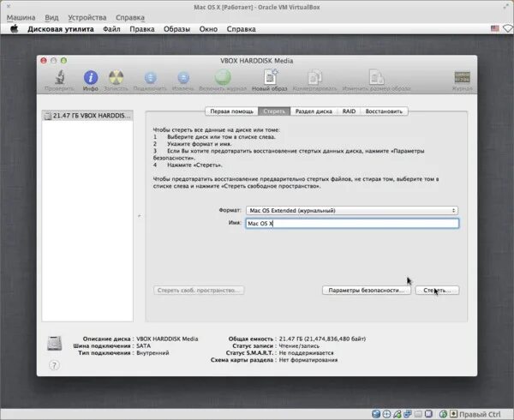Open the Дисковая утилита application menu
Screen dimensions: 514x420
point(61,29)
